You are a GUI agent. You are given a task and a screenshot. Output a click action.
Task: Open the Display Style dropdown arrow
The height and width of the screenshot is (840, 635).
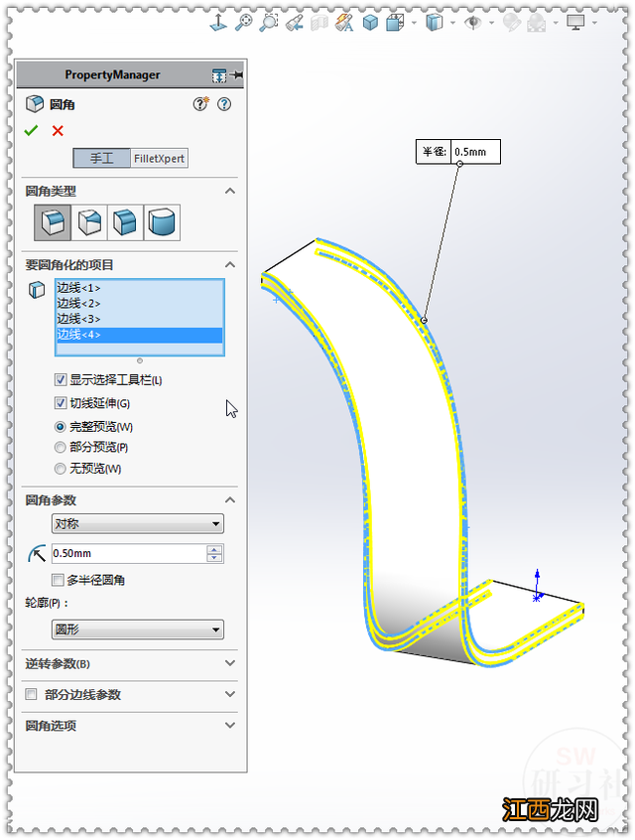(x=452, y=23)
